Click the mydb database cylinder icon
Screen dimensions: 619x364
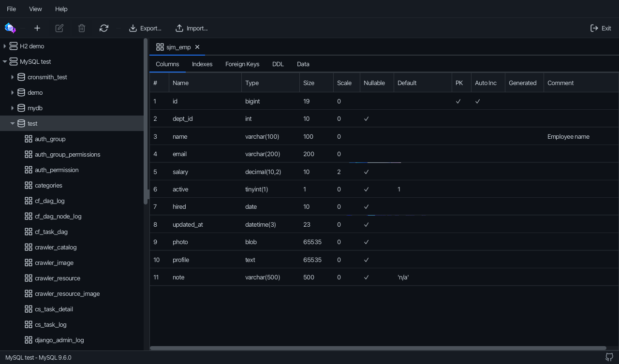21,108
